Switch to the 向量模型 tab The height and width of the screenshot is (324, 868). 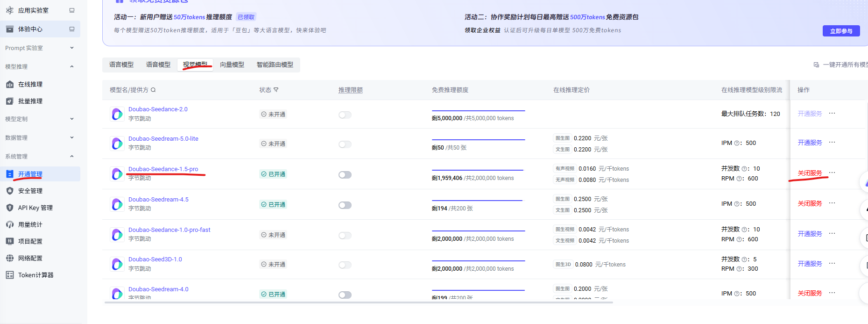coord(232,65)
